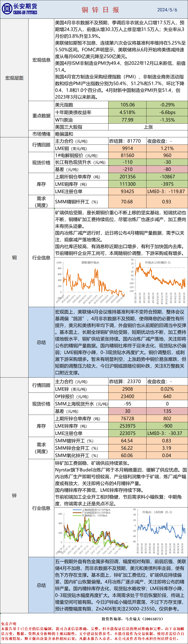Select 上期所铜仓单库存 value 201356
Image resolution: width=188 pixels, height=644 pixels.
(x=127, y=177)
